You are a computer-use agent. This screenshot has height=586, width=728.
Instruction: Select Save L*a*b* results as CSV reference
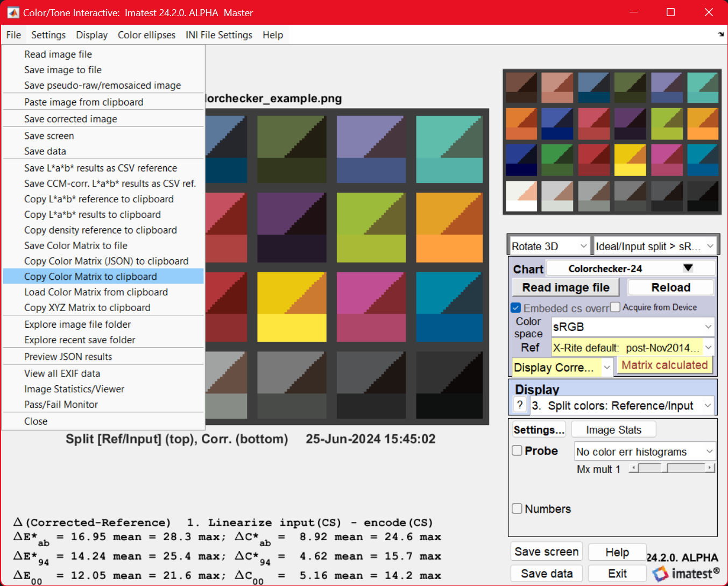pos(103,168)
